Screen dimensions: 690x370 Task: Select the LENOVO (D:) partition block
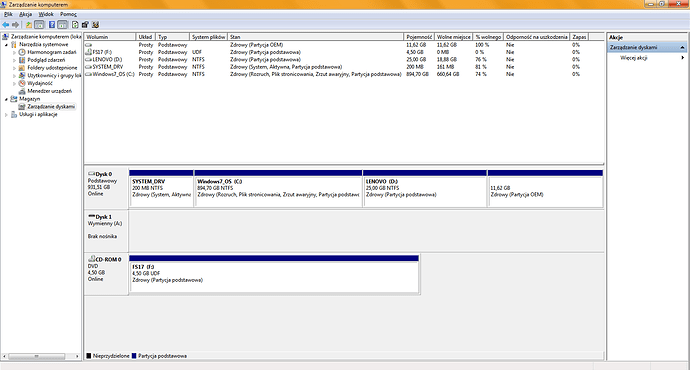pos(425,188)
